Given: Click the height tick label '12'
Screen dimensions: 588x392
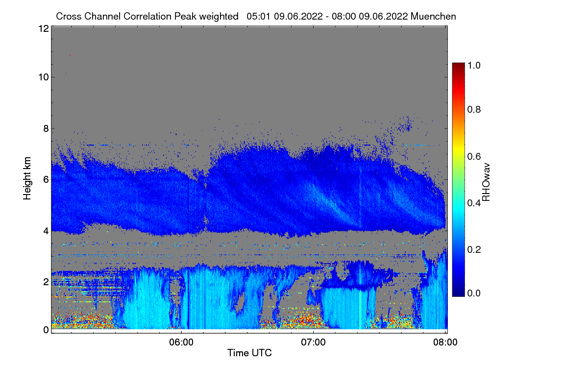Looking at the screenshot, I should [43, 28].
